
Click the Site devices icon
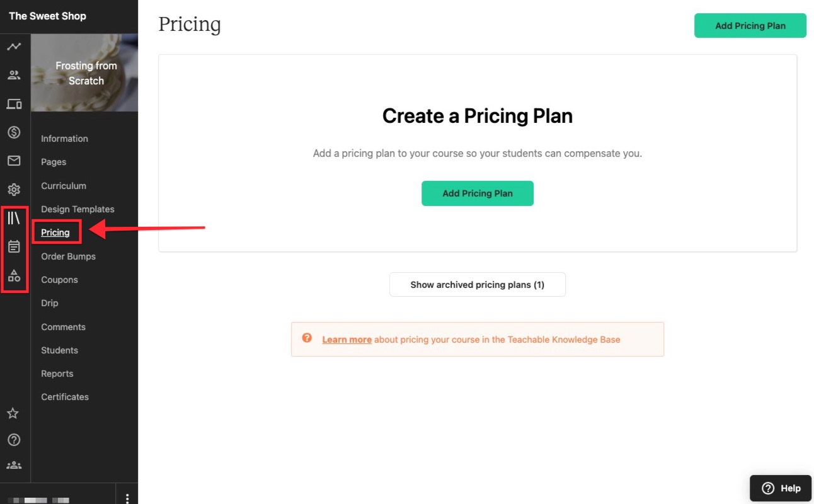(14, 104)
